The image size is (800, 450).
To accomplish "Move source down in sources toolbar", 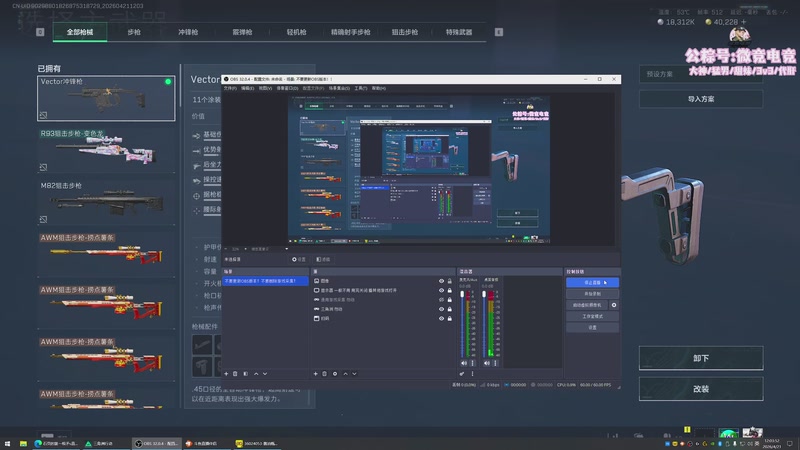I will coord(354,374).
